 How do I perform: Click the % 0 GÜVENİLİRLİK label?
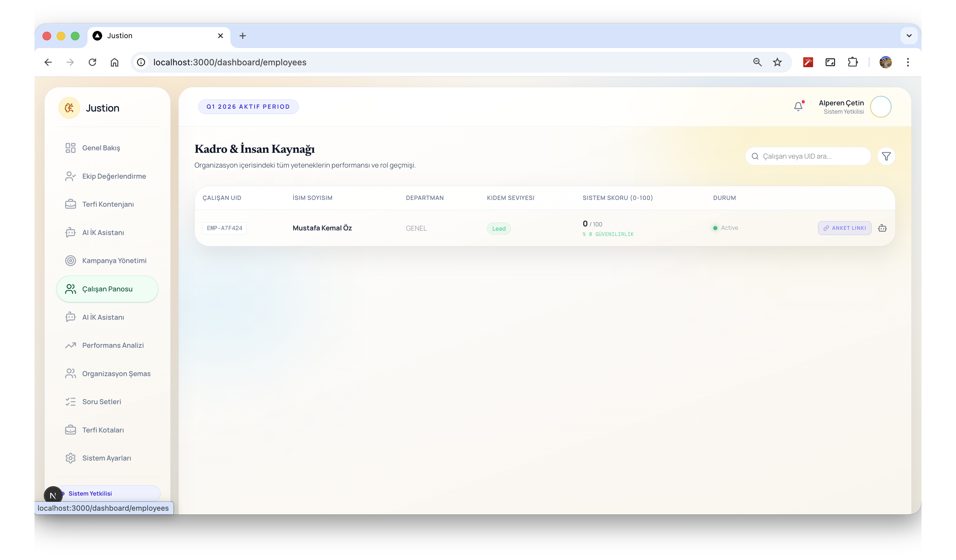click(x=608, y=234)
